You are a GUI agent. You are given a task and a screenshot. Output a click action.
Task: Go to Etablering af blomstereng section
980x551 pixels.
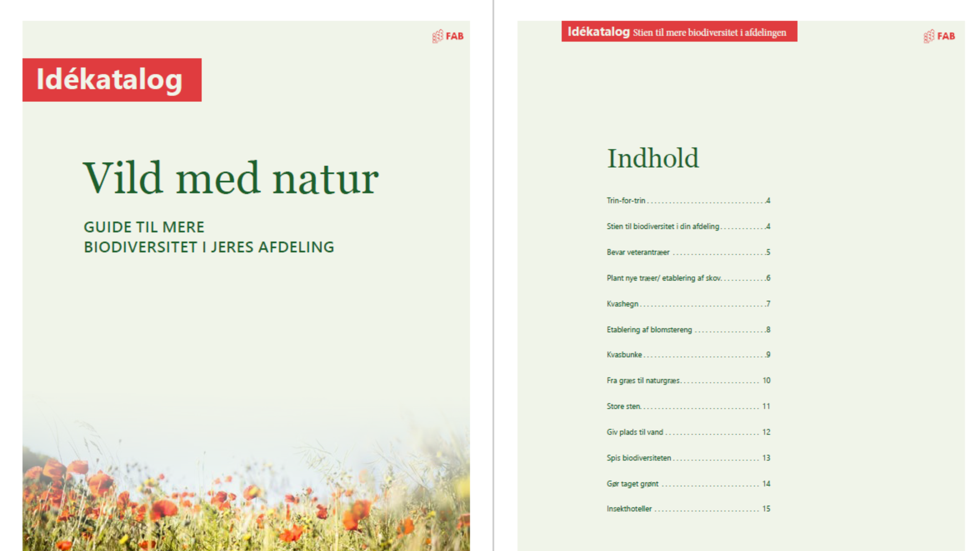649,330
